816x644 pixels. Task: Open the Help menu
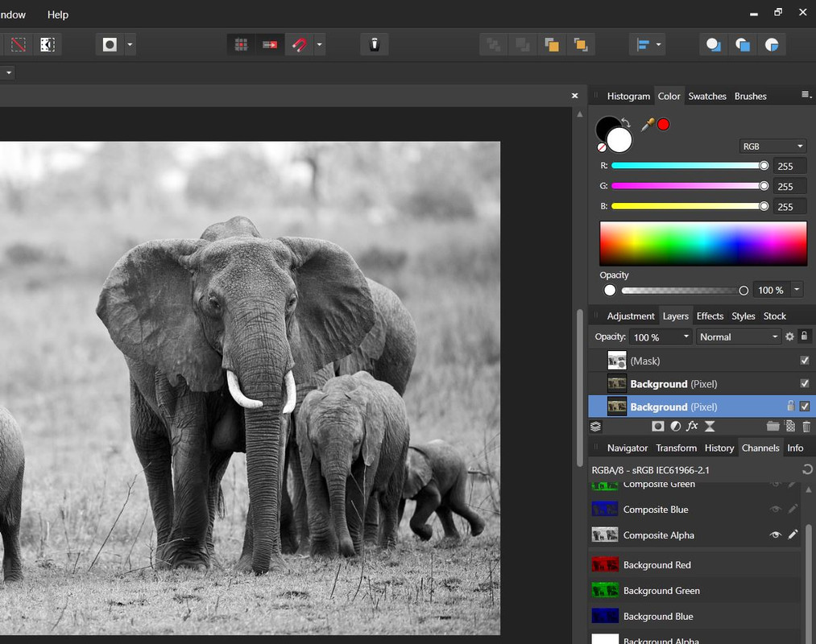[x=58, y=14]
